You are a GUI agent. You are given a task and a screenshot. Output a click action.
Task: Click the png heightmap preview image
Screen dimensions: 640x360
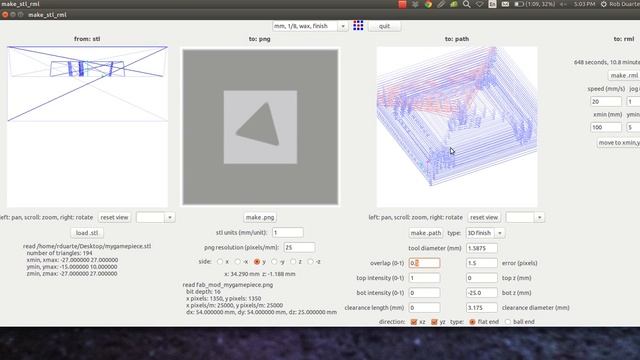point(260,127)
